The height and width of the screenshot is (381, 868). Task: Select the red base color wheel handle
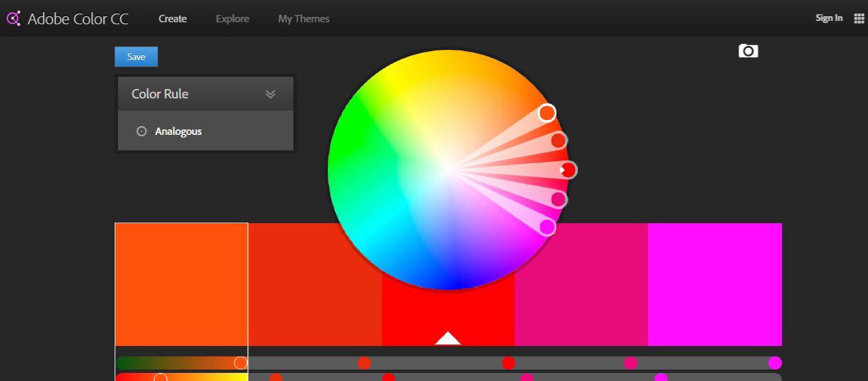pyautogui.click(x=568, y=170)
